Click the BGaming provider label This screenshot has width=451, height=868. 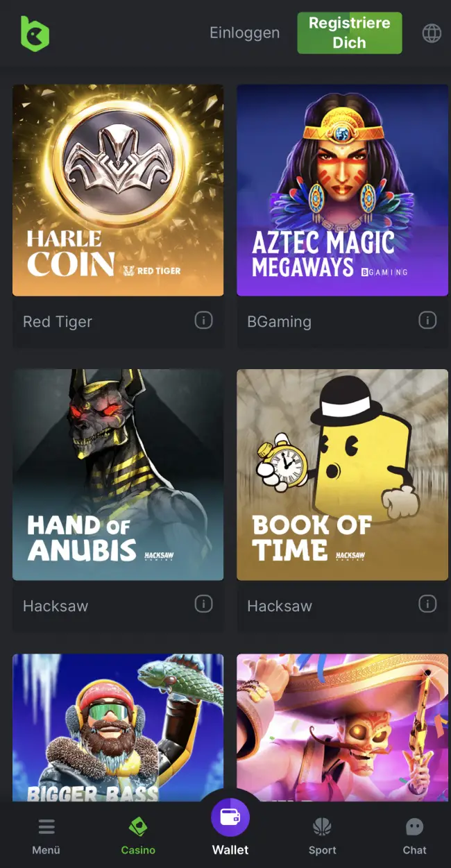279,321
